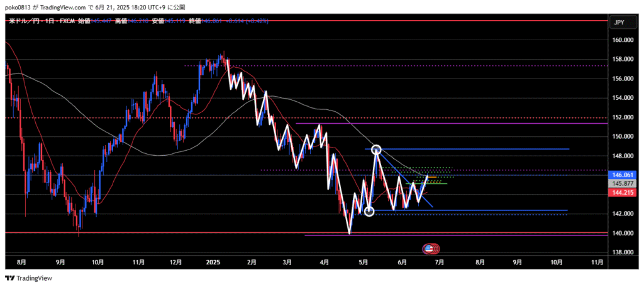Select the white circle at the May peak
The image size is (644, 287).
376,149
